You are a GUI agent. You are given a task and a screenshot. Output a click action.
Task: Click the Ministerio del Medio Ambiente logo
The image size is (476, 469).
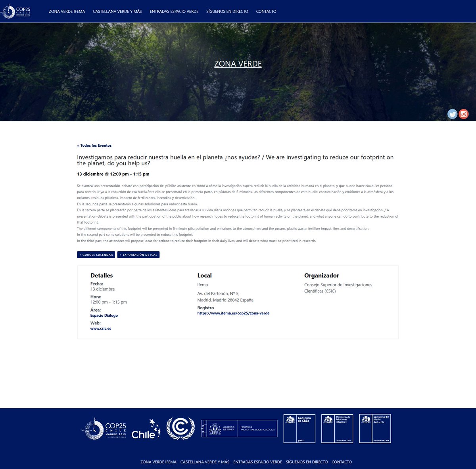pyautogui.click(x=375, y=429)
